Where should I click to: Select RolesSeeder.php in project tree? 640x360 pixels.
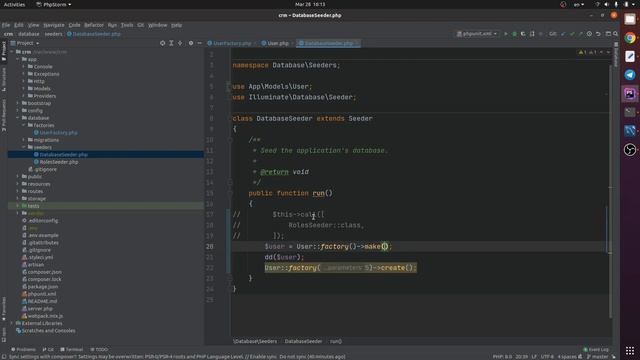(x=59, y=162)
